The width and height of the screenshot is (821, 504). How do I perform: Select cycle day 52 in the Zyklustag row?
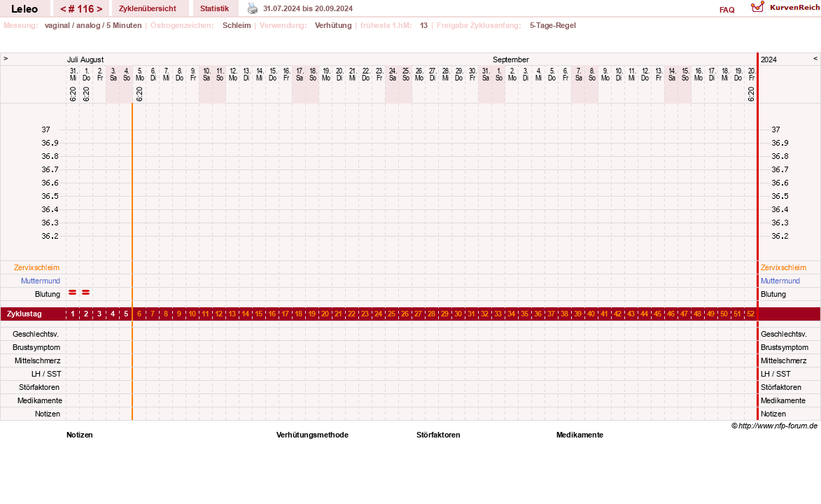(x=751, y=314)
